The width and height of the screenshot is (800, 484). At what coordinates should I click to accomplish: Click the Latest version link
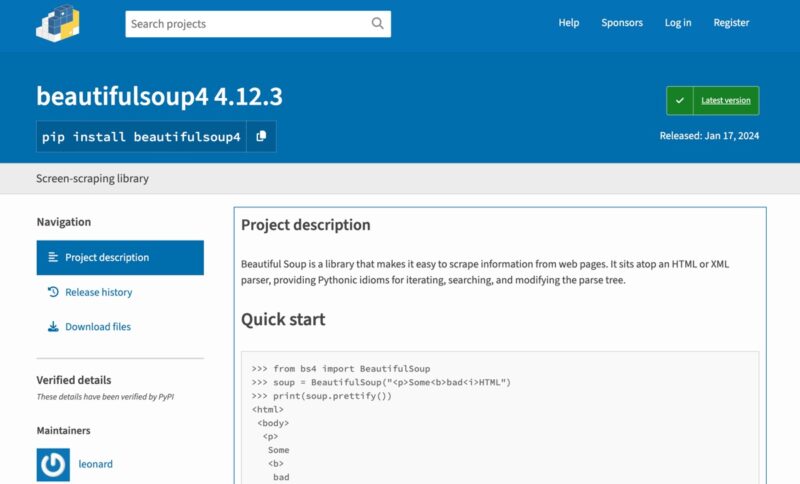click(726, 100)
